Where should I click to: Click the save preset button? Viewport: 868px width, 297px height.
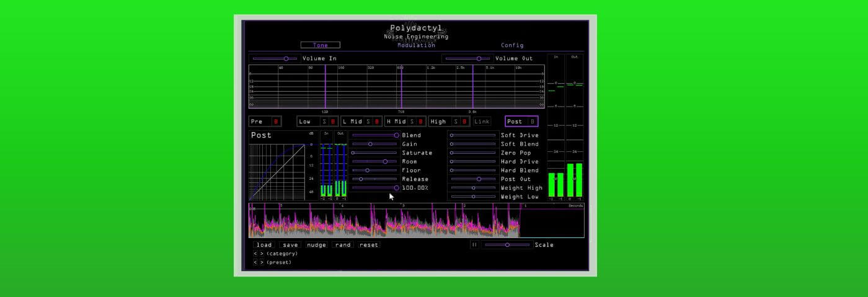[290, 245]
